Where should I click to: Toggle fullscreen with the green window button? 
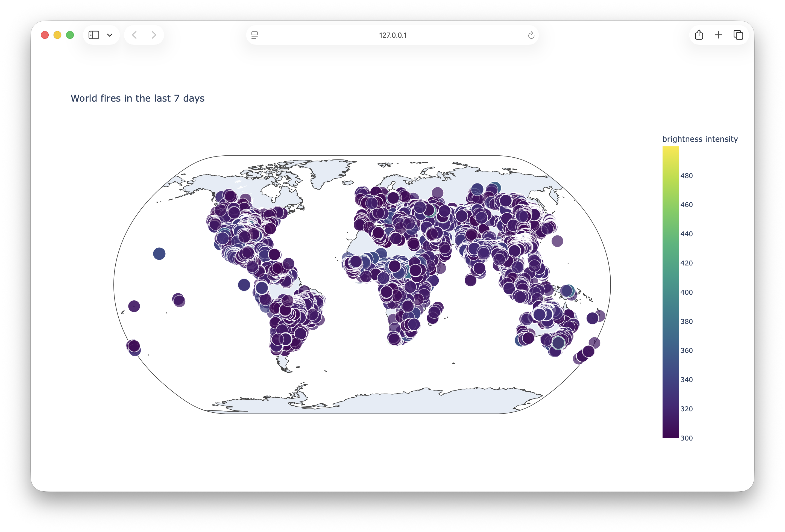coord(70,35)
